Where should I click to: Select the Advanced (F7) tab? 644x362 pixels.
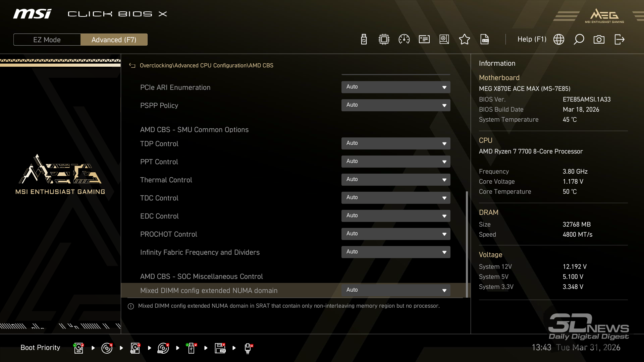click(114, 40)
